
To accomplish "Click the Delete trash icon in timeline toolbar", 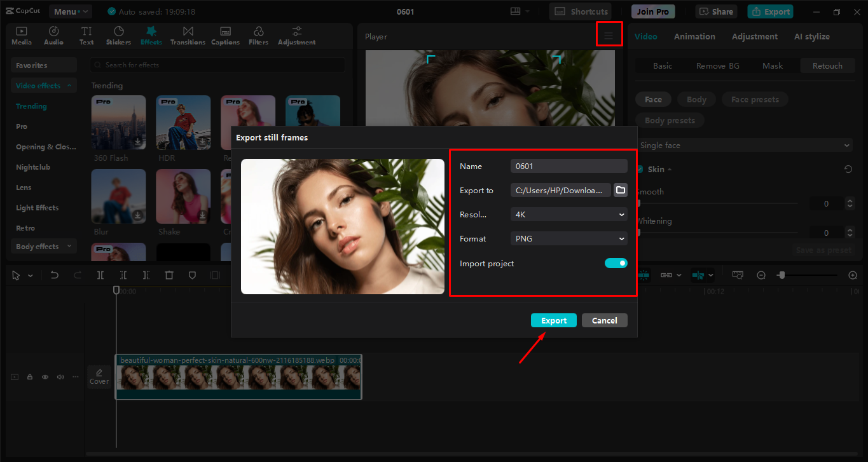I will (x=169, y=275).
